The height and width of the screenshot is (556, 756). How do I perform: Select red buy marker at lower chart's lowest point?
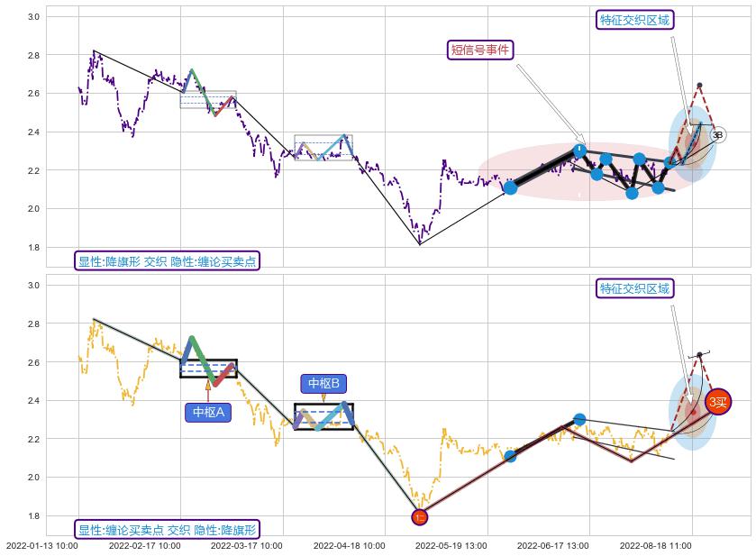419,516
